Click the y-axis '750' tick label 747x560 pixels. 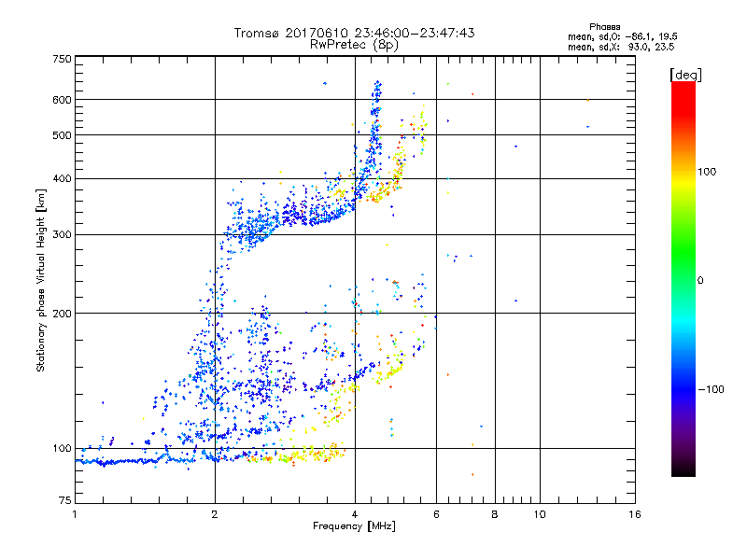[x=62, y=59]
